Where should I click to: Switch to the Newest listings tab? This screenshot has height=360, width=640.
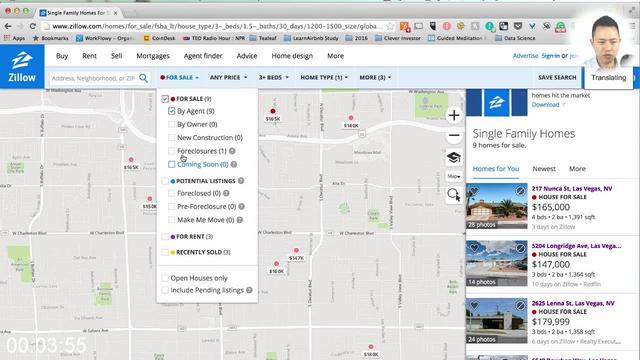point(544,169)
